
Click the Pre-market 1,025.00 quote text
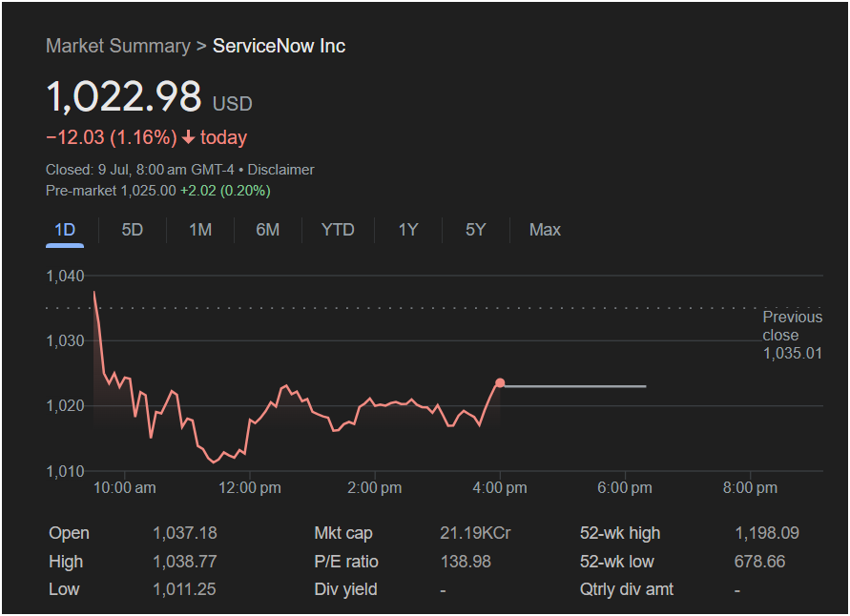[x=111, y=191]
